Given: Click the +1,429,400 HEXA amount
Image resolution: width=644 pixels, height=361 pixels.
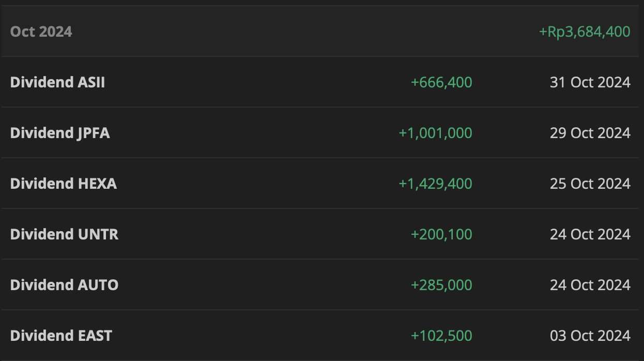Looking at the screenshot, I should 435,184.
